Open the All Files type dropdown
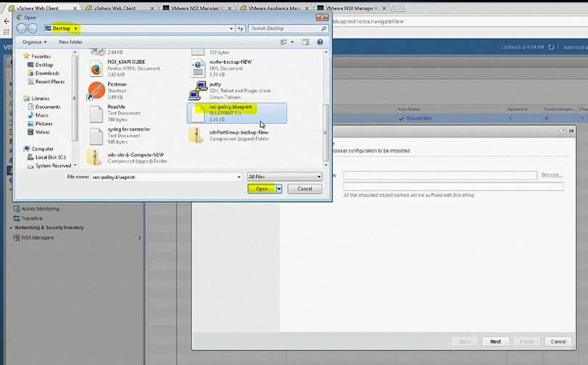Image resolution: width=588 pixels, height=365 pixels. (284, 177)
